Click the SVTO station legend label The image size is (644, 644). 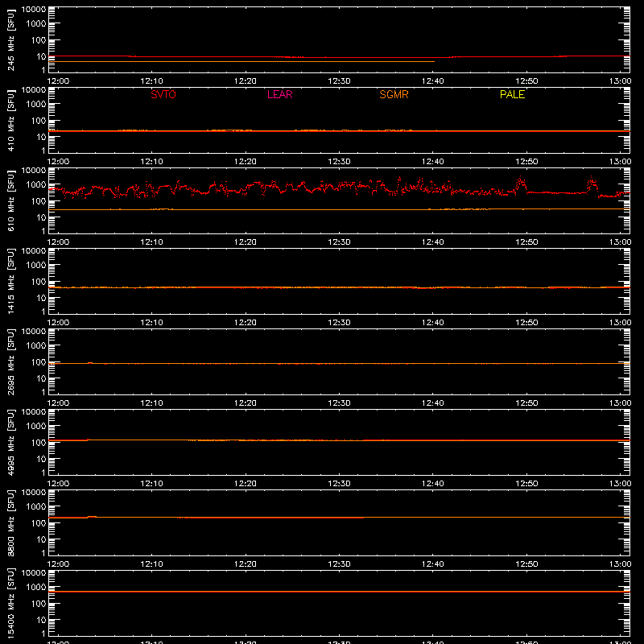(x=163, y=94)
